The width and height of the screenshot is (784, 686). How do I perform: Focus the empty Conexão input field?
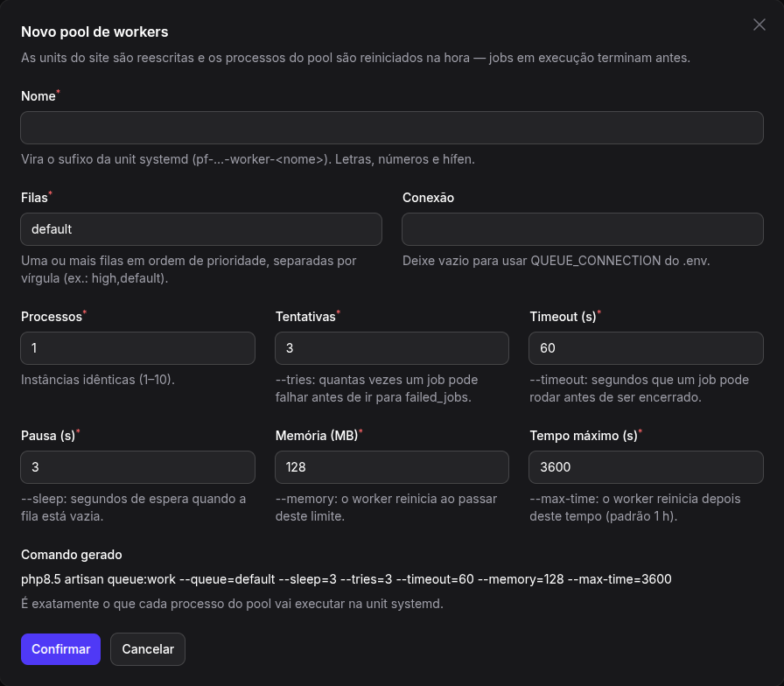[x=583, y=229]
